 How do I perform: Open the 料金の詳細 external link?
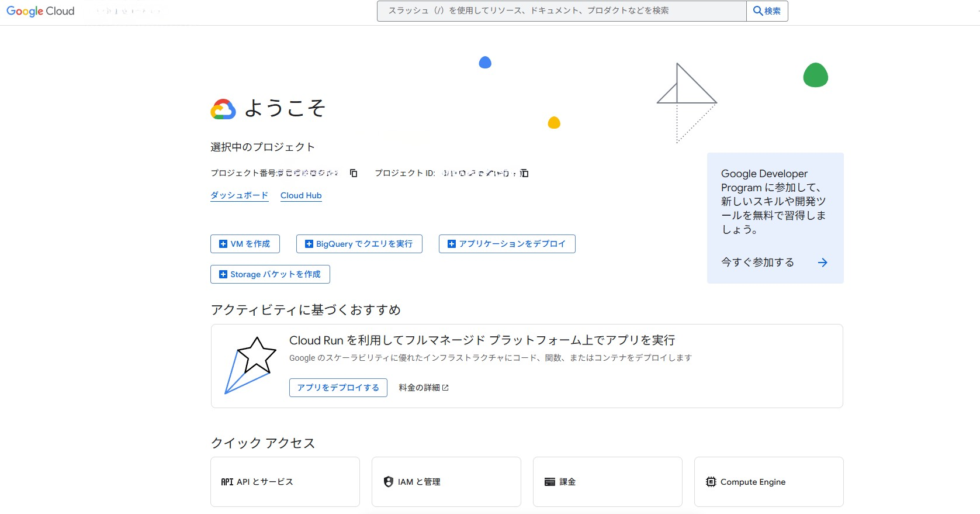(423, 388)
